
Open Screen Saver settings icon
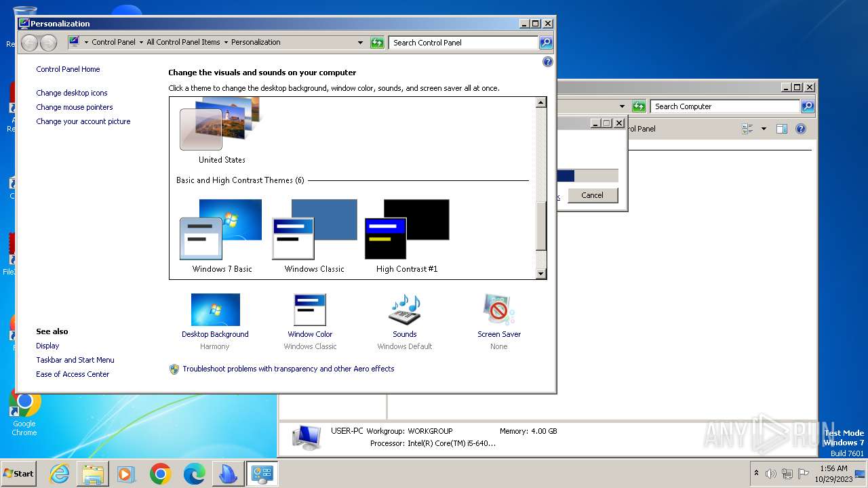(499, 310)
